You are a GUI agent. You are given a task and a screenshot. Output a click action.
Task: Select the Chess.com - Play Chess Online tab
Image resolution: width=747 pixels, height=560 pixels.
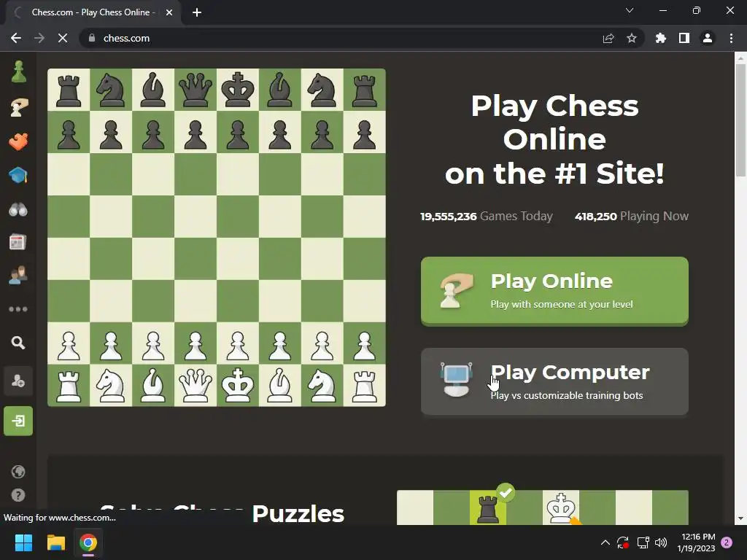pos(93,12)
